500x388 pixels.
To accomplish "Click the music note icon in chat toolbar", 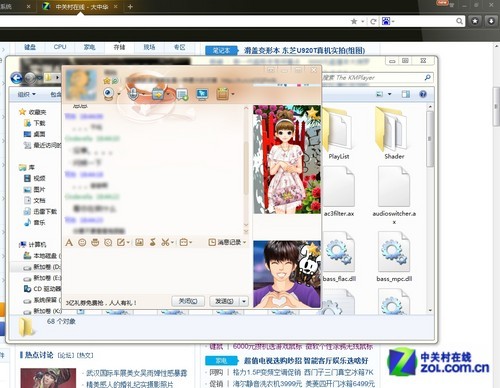I will point(153,242).
